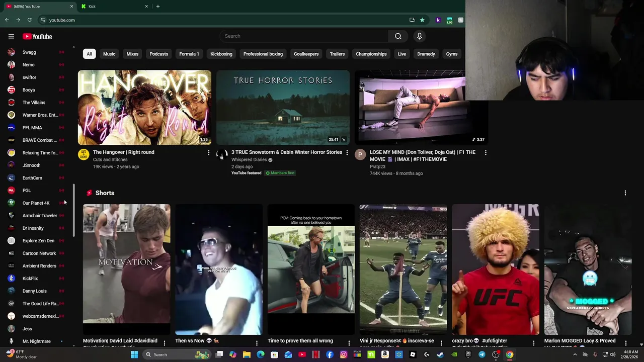Open the site information icon beside youtube.com
The width and height of the screenshot is (644, 362).
click(43, 20)
